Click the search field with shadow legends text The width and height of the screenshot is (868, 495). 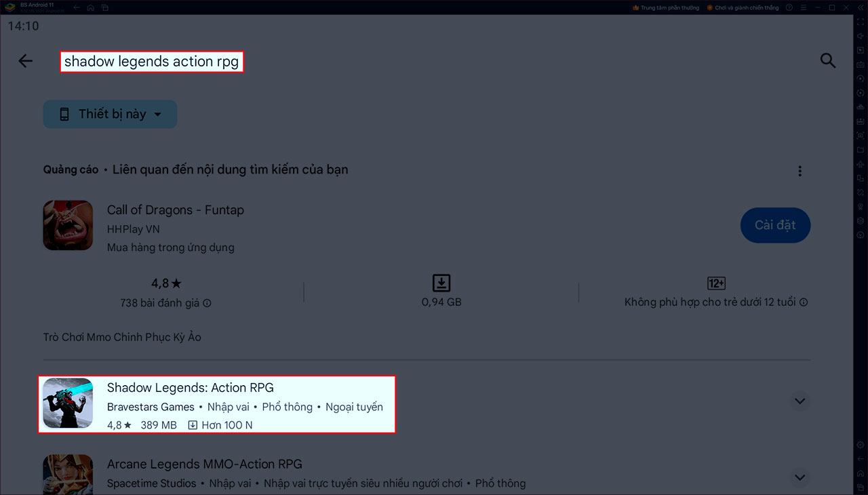point(152,62)
